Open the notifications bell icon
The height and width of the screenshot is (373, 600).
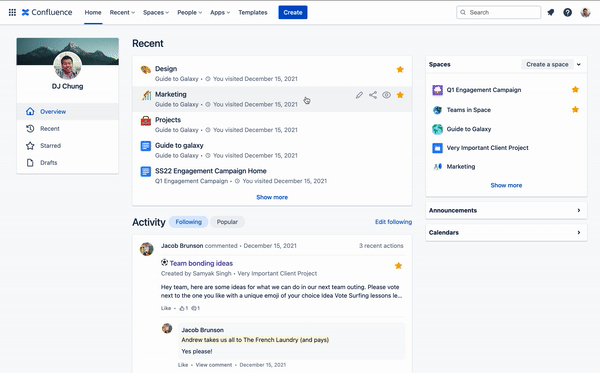[551, 12]
